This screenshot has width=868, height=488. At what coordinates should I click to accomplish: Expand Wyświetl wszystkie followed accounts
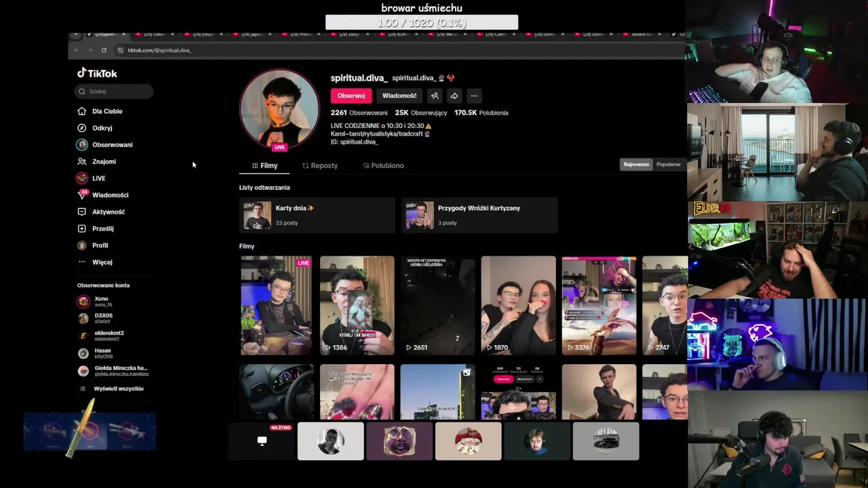point(112,388)
